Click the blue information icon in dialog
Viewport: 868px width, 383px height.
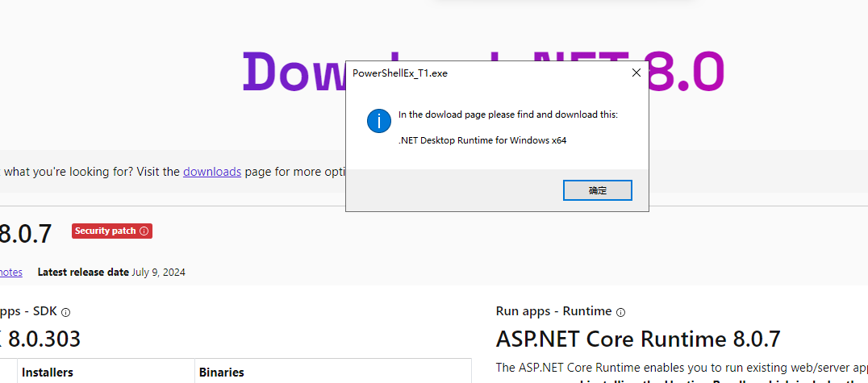tap(379, 121)
